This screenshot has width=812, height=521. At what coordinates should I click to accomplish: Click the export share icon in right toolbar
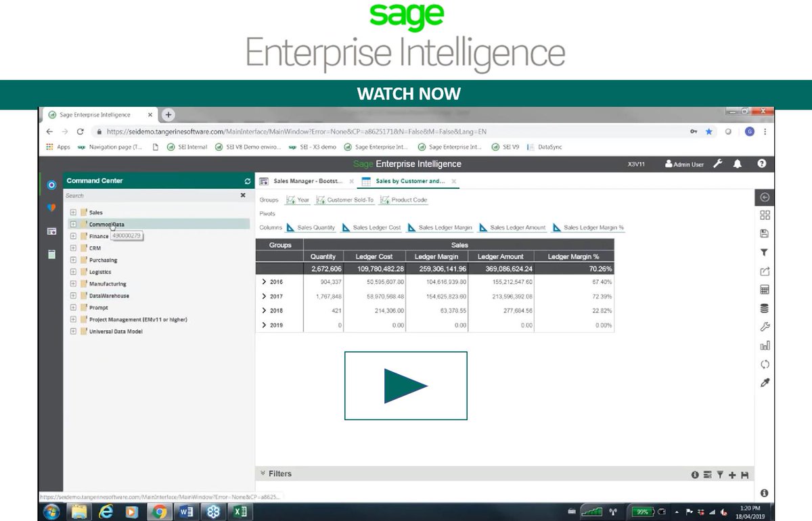coord(765,271)
